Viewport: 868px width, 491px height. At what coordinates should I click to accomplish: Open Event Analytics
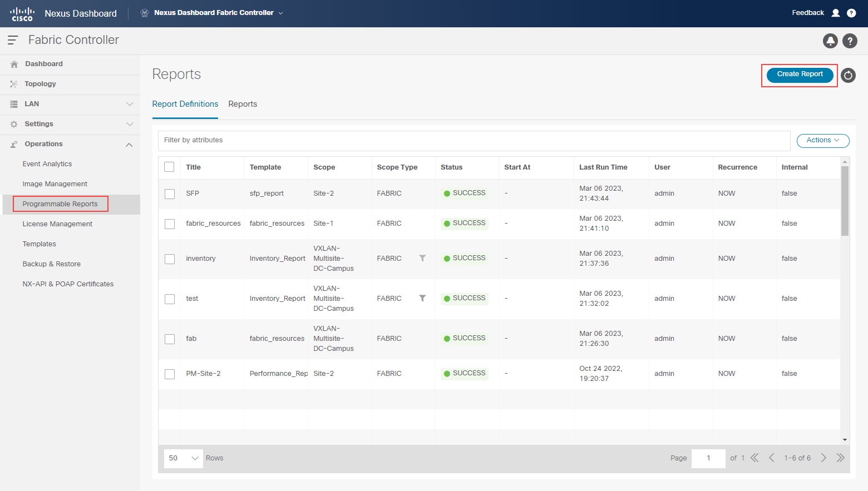(x=47, y=164)
